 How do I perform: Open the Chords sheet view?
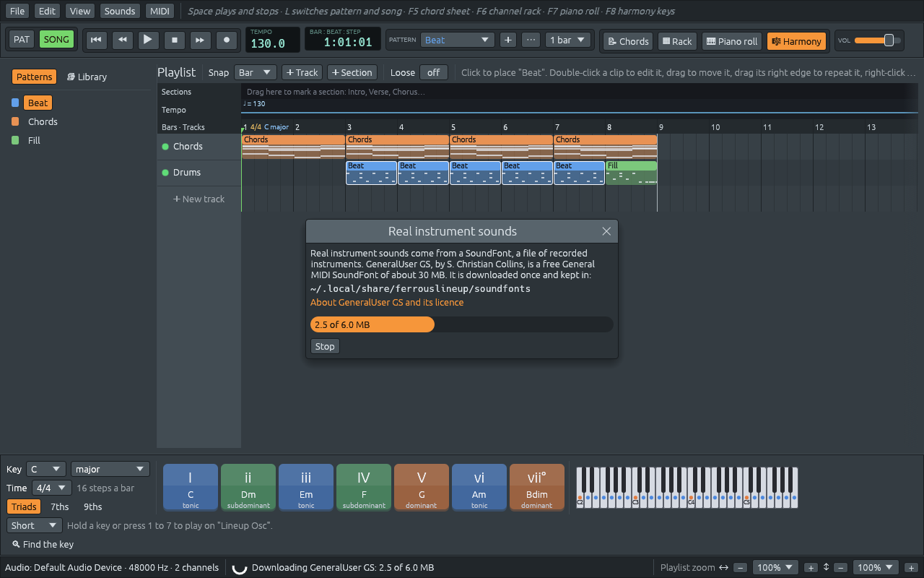[x=628, y=41]
